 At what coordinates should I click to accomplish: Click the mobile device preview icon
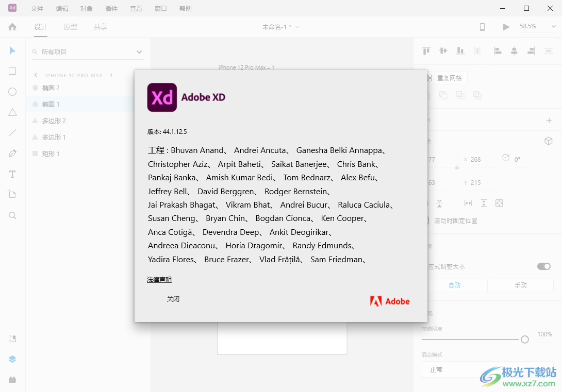[483, 27]
